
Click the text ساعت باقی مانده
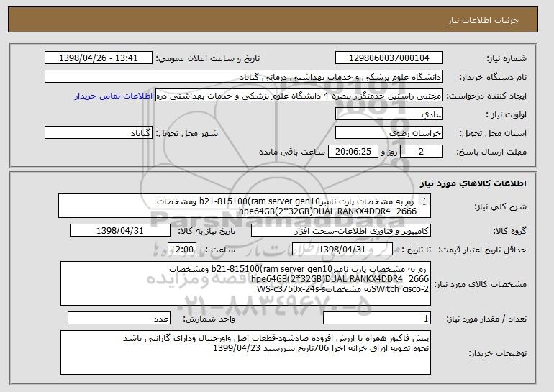pyautogui.click(x=292, y=152)
